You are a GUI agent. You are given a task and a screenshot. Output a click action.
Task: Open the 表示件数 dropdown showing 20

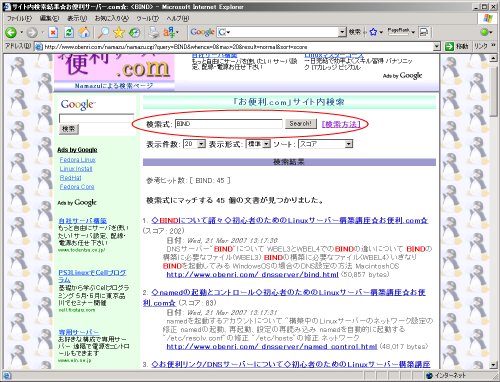(201, 144)
